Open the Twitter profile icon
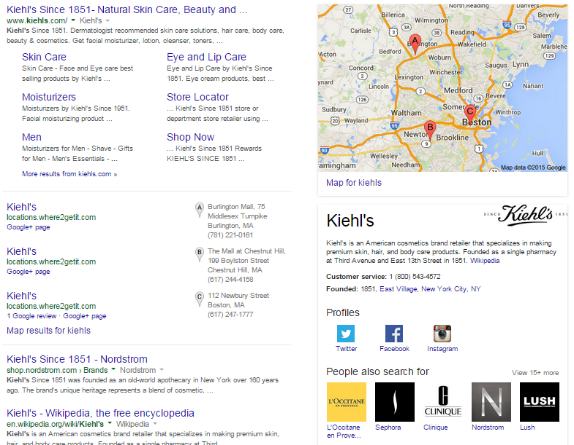This screenshot has width=574, height=445. click(x=346, y=333)
